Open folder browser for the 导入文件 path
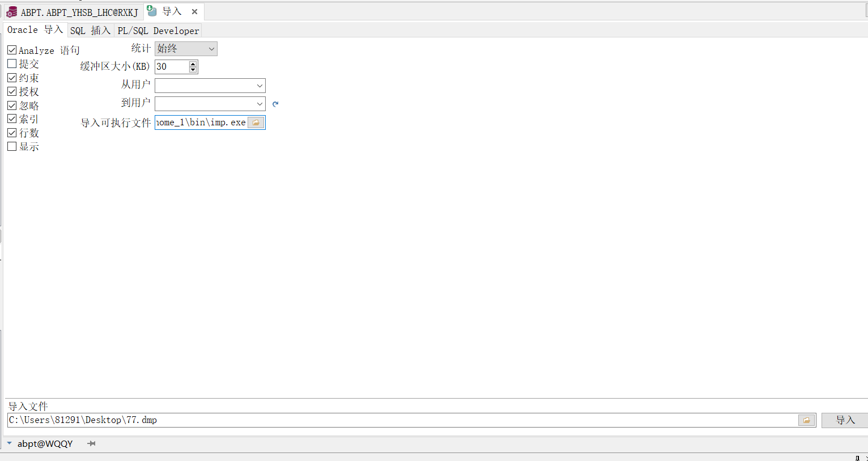 tap(806, 420)
